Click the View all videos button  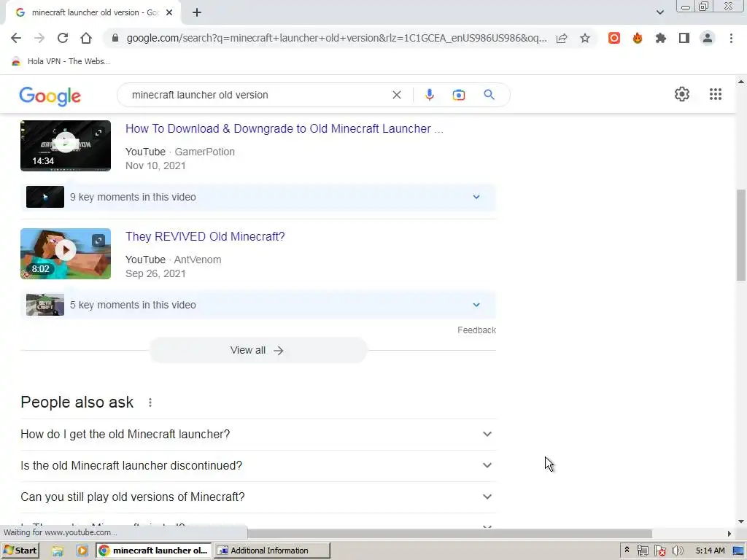tap(258, 351)
